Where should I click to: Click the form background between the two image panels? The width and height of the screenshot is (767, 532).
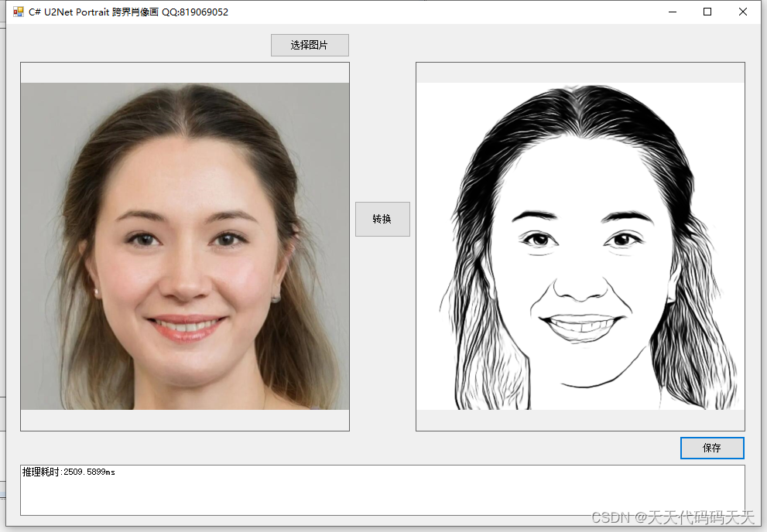(x=382, y=116)
